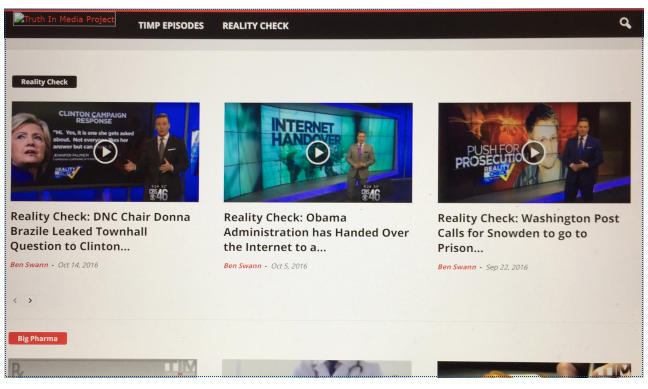Go to next Reality Check posts arrow
Image resolution: width=648 pixels, height=389 pixels.
[30, 301]
